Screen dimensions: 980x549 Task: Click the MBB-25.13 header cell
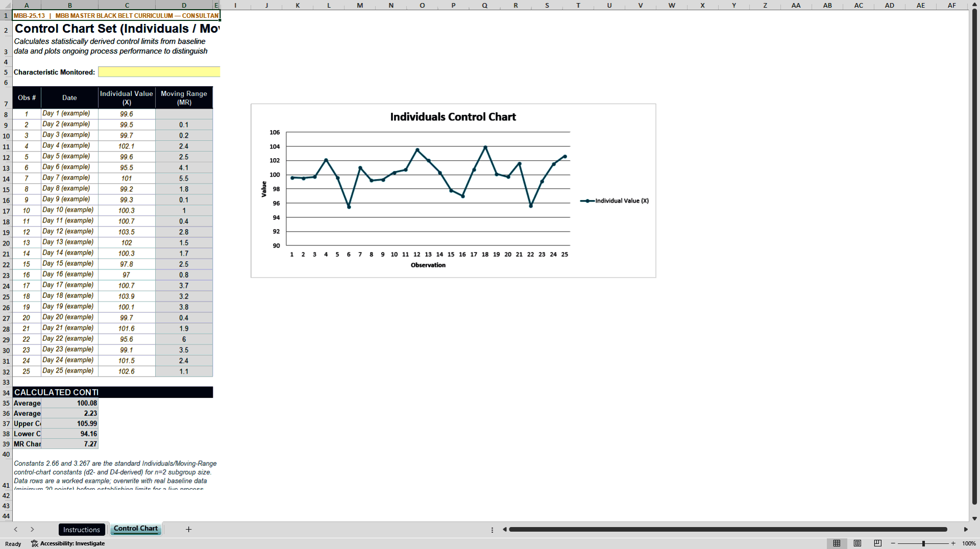[116, 15]
